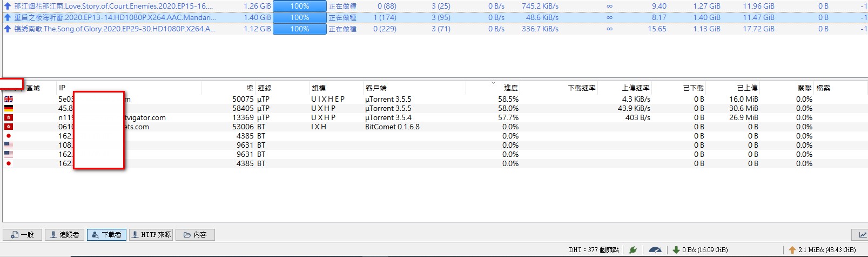Sort peers by 上傳速率 upload speed column
This screenshot has width=868, height=257.
(x=635, y=88)
